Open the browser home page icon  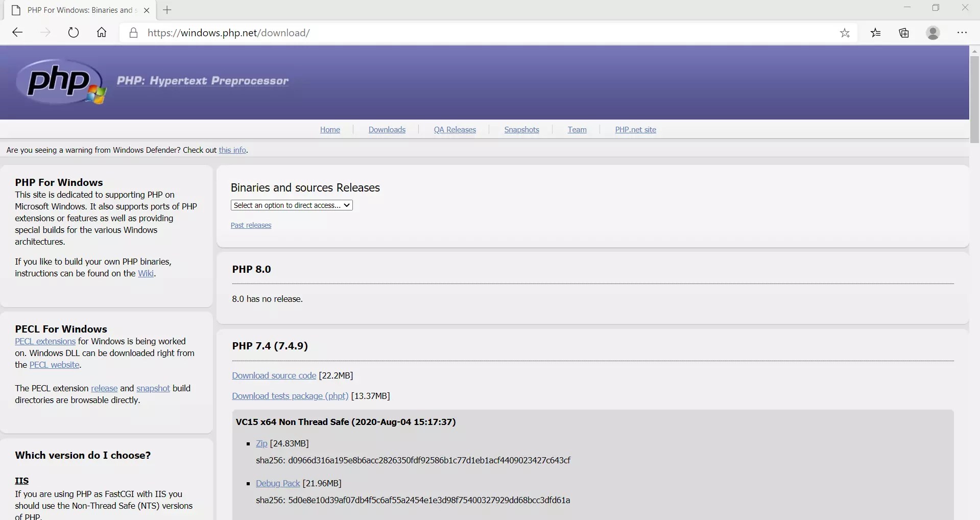[102, 33]
